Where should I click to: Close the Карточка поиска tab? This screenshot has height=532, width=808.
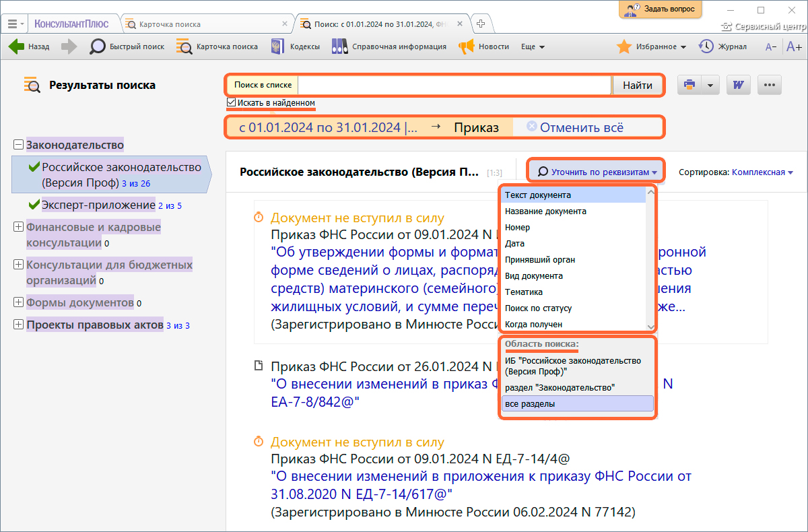pyautogui.click(x=286, y=24)
